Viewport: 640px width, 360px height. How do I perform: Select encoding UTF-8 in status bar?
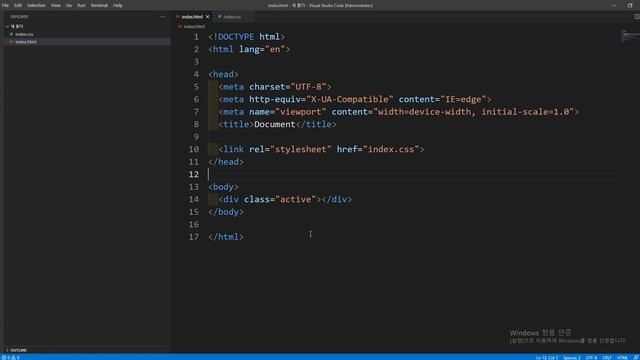click(591, 357)
